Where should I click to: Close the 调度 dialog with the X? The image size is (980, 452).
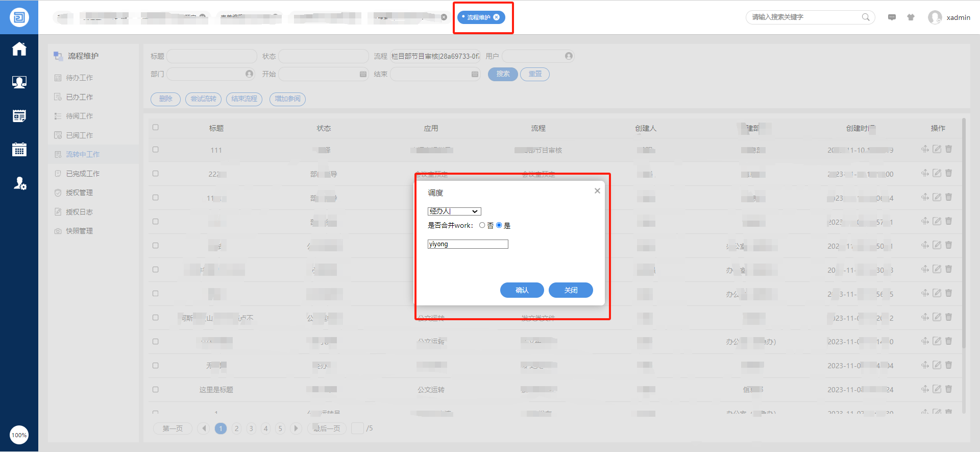(x=597, y=191)
